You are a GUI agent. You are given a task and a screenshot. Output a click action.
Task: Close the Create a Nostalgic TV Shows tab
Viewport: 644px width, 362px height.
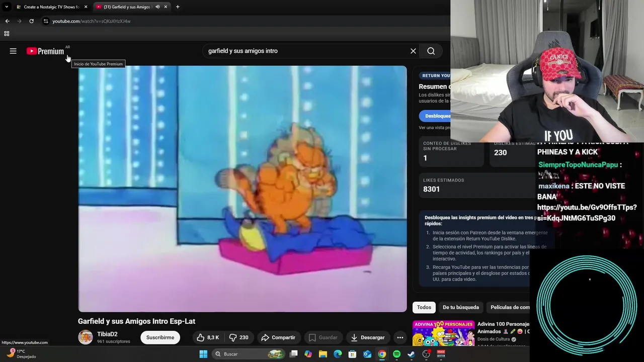86,7
